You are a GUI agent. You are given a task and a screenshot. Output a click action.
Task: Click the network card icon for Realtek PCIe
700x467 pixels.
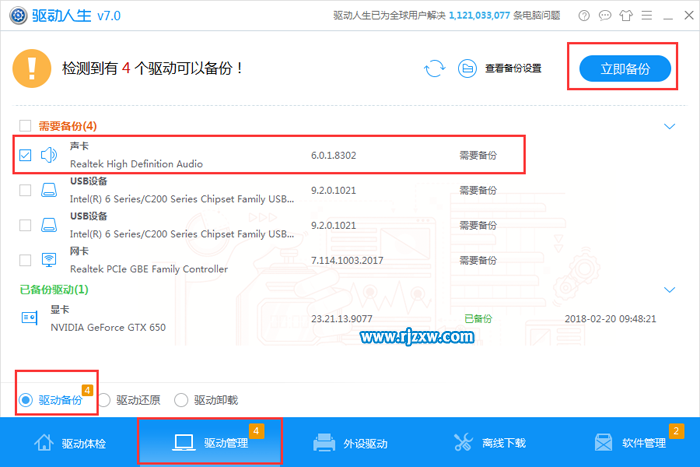[x=49, y=260]
